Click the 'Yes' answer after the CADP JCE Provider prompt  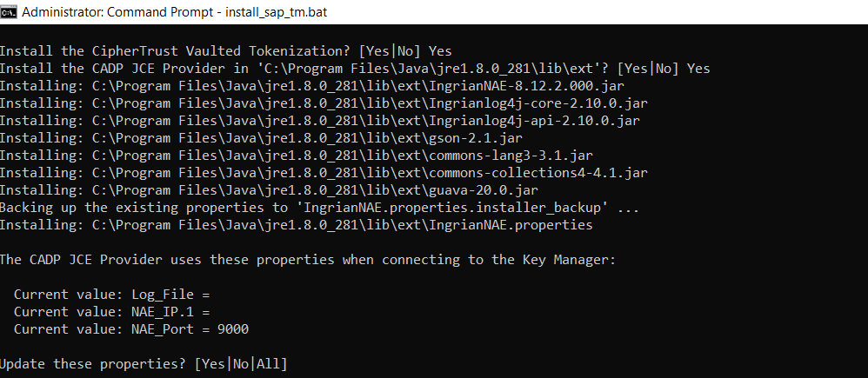tap(698, 69)
